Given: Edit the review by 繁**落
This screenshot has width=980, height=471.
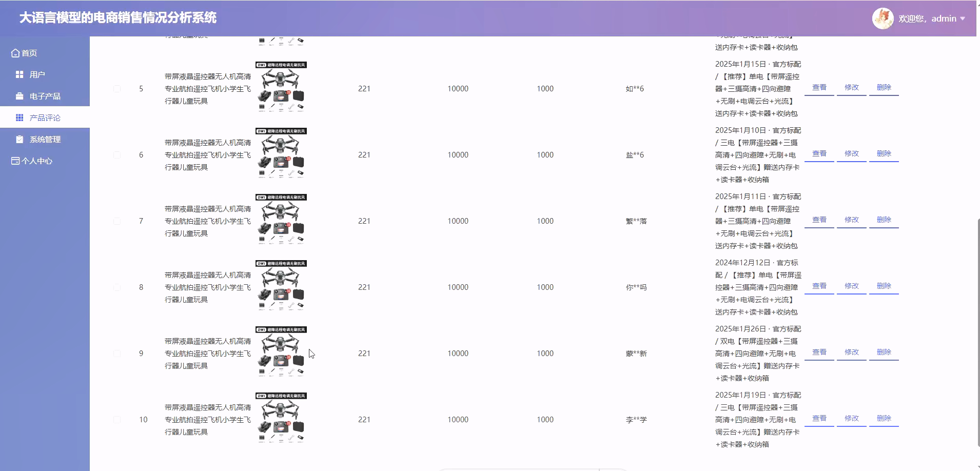Looking at the screenshot, I should coord(852,220).
